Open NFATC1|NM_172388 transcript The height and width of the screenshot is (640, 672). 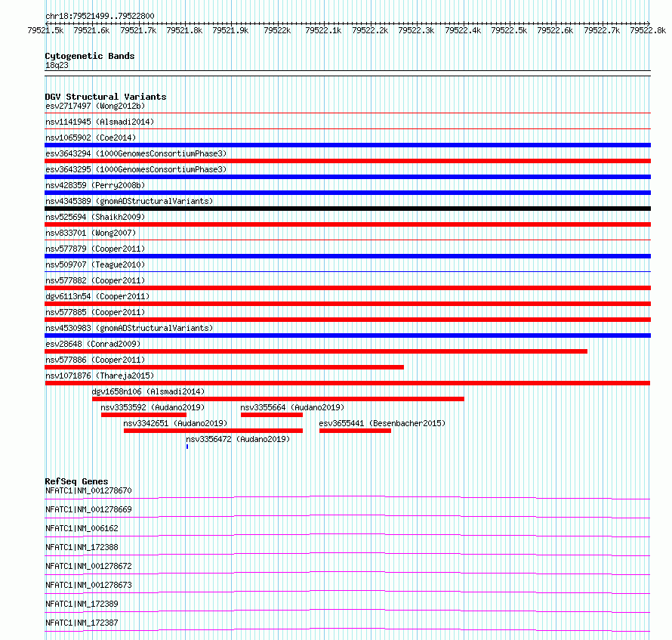82,547
